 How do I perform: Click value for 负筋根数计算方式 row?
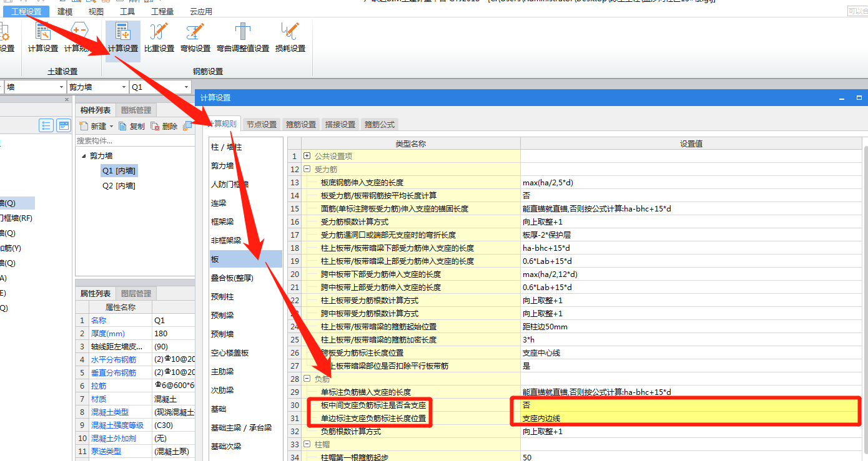[x=691, y=431]
